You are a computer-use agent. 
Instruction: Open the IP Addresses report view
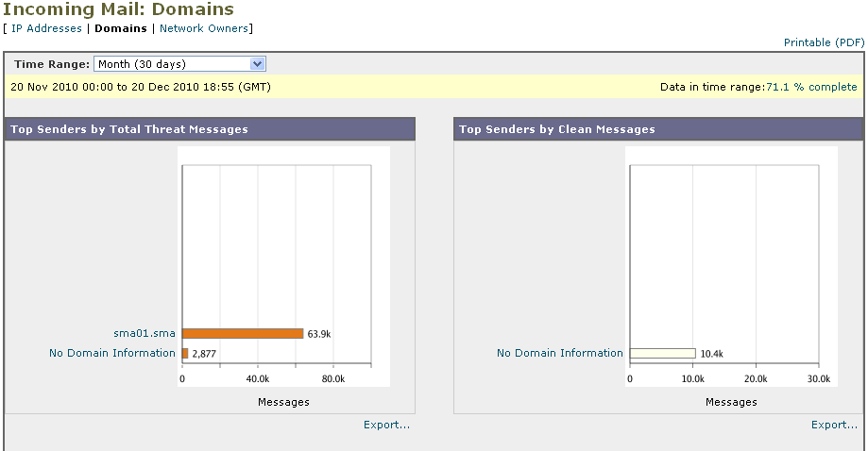pyautogui.click(x=46, y=28)
